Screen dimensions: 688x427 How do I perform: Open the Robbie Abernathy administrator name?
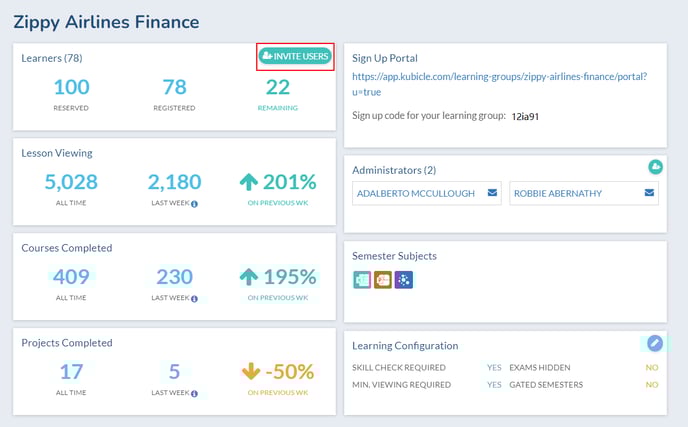[x=558, y=194]
